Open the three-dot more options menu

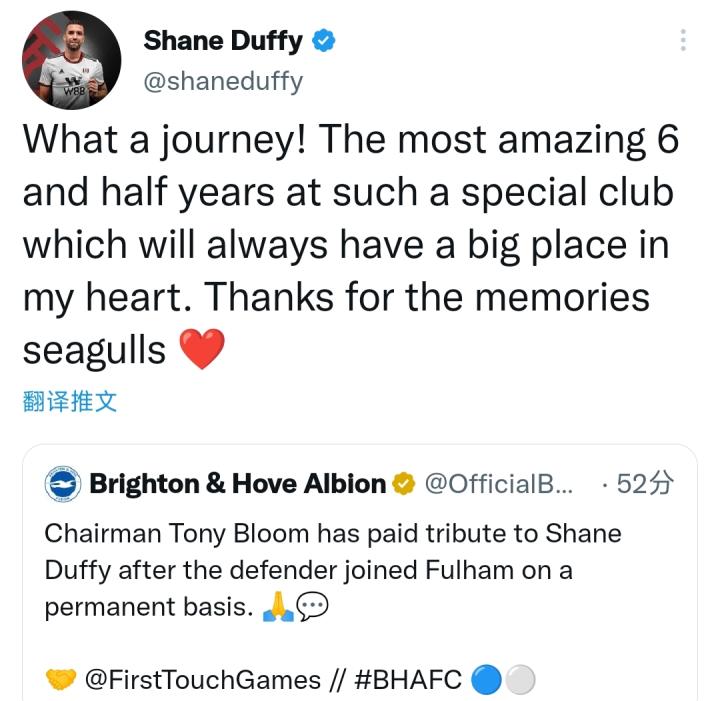click(683, 40)
